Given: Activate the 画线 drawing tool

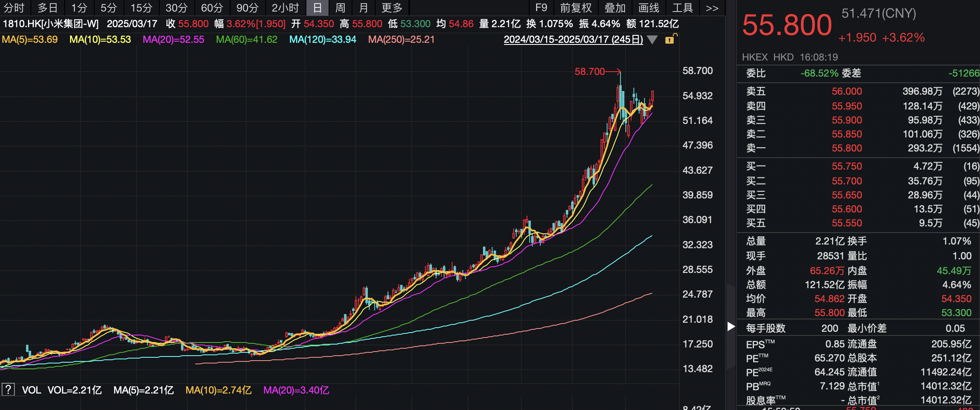Looking at the screenshot, I should tap(649, 7).
